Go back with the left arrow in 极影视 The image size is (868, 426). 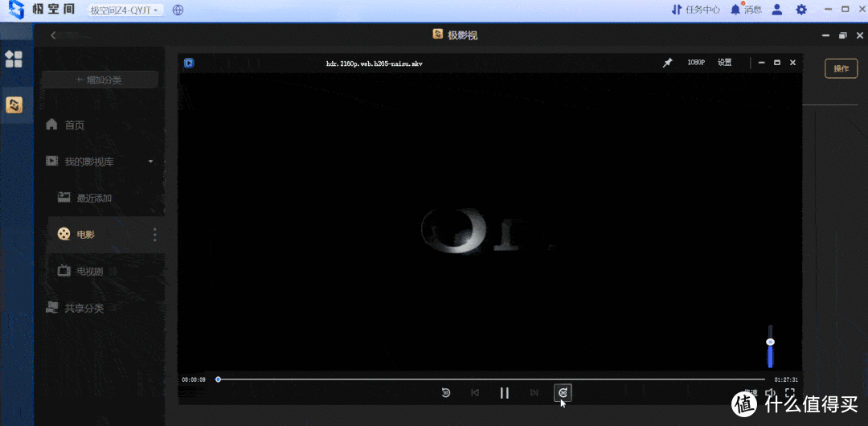pyautogui.click(x=53, y=35)
